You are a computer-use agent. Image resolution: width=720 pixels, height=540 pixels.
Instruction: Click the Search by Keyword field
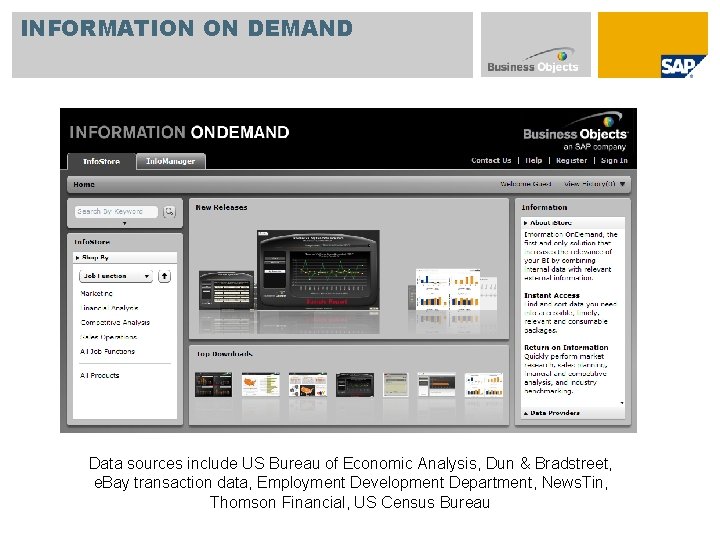116,212
